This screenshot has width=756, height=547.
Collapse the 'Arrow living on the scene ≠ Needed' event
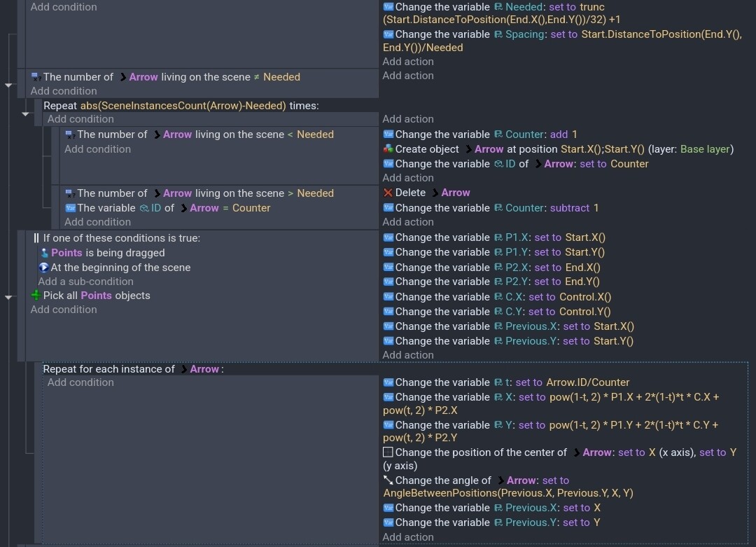8,85
